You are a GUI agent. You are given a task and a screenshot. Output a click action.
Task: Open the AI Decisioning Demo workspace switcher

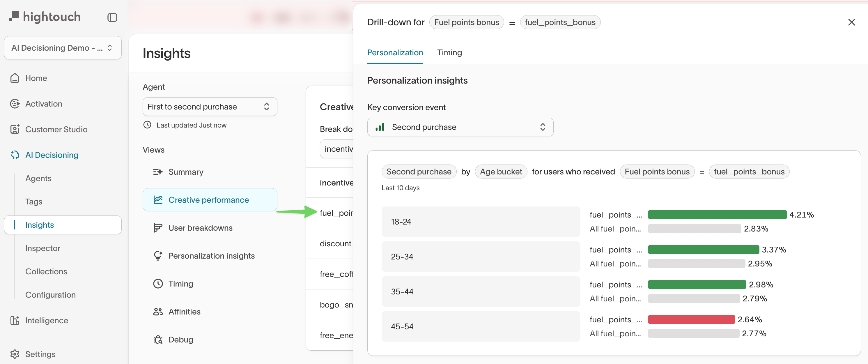[63, 47]
